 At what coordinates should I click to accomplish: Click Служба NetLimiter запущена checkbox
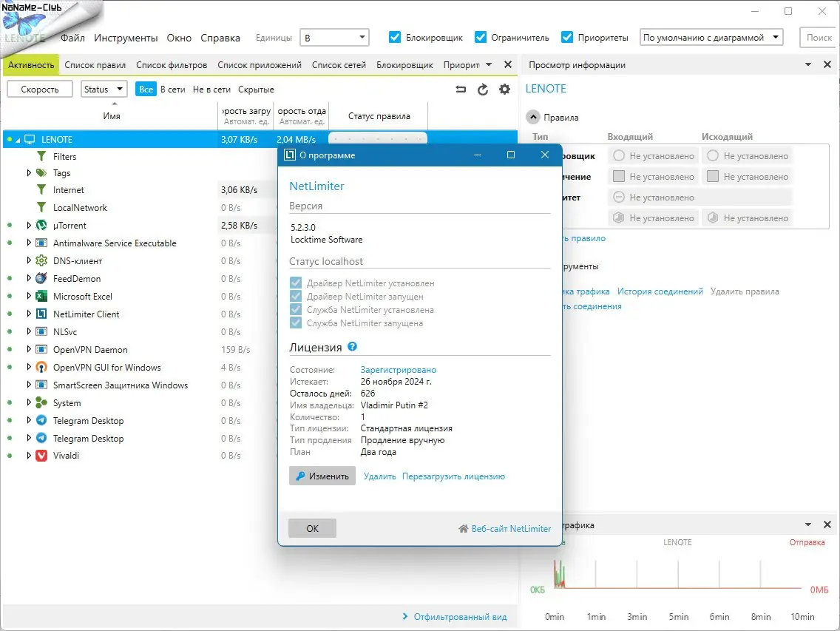(296, 323)
